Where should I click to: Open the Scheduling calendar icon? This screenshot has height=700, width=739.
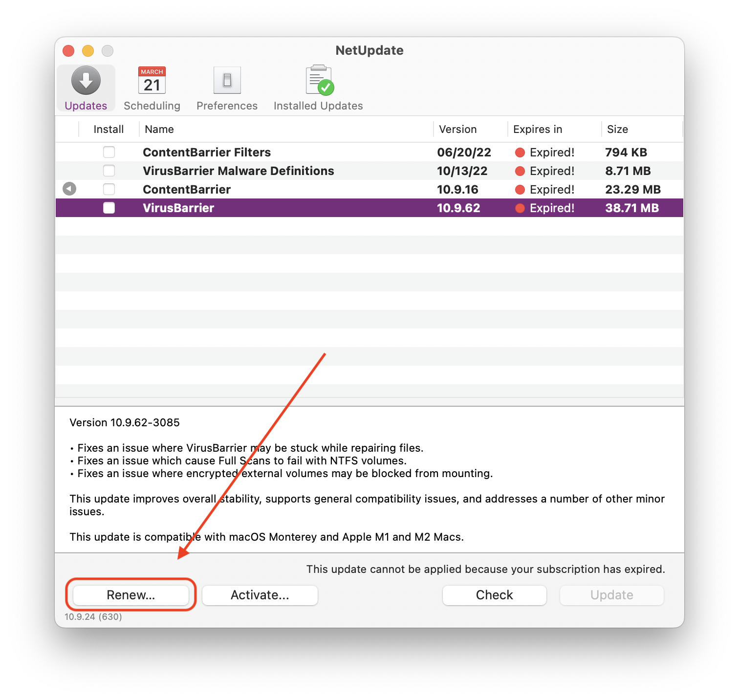pos(152,81)
